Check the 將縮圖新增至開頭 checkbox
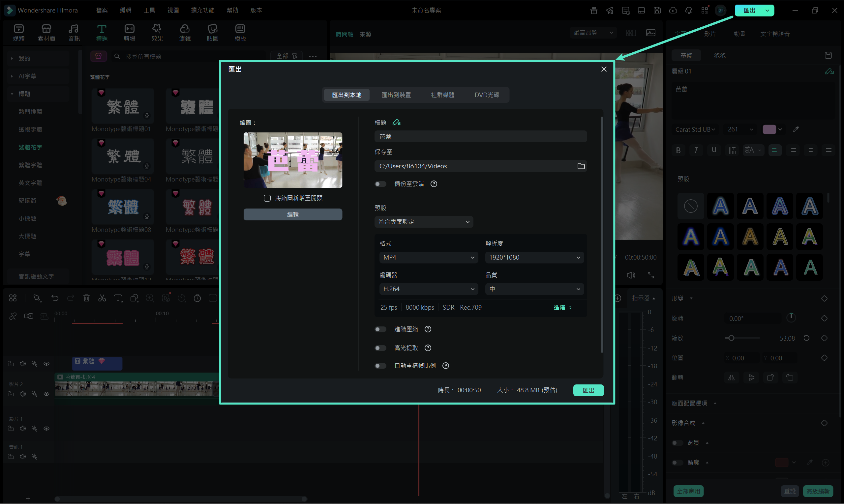Image resolution: width=844 pixels, height=504 pixels. pyautogui.click(x=267, y=198)
